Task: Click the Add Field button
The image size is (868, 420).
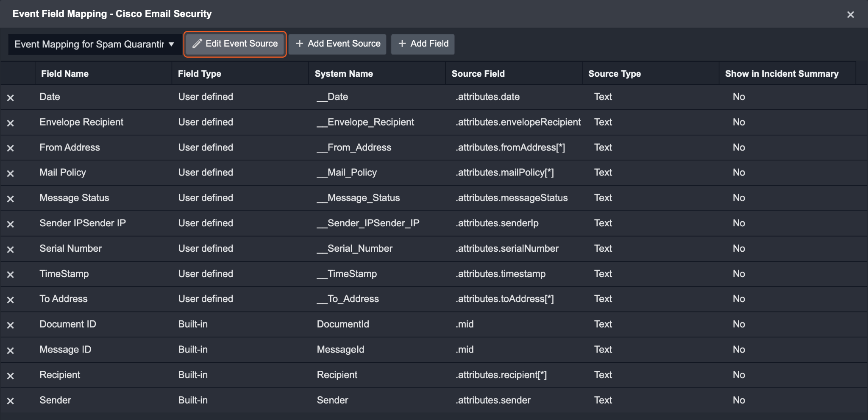Action: (423, 44)
